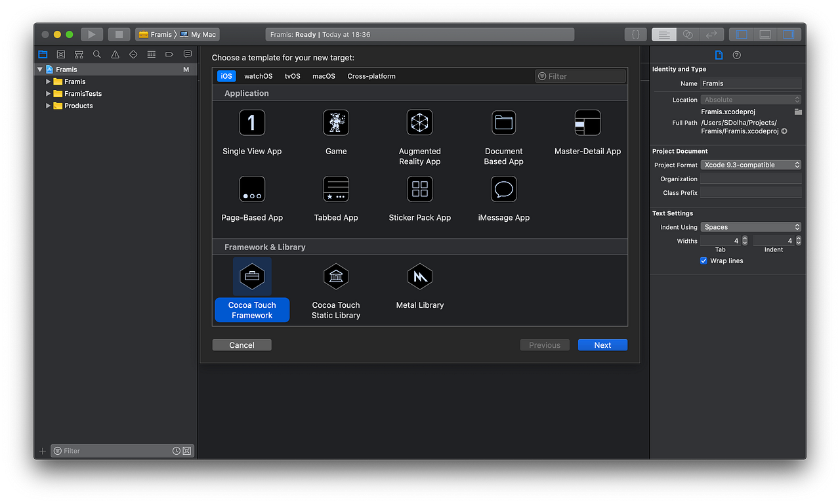Show the debug area toggle
The image size is (840, 504).
tap(765, 33)
